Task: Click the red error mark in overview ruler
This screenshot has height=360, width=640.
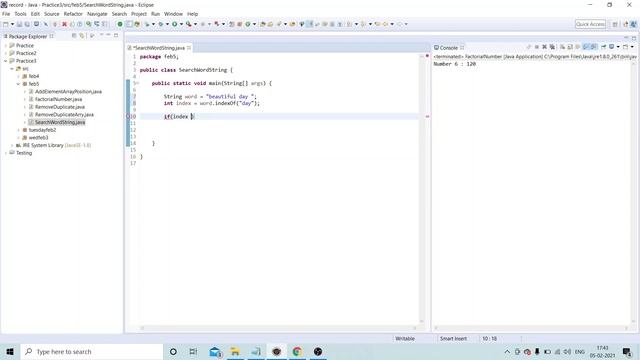Action: (x=427, y=116)
